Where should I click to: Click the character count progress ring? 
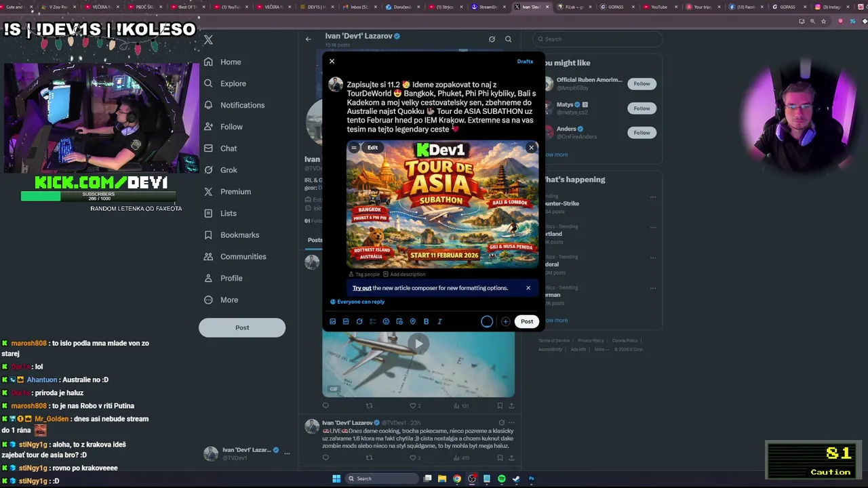[x=487, y=322]
